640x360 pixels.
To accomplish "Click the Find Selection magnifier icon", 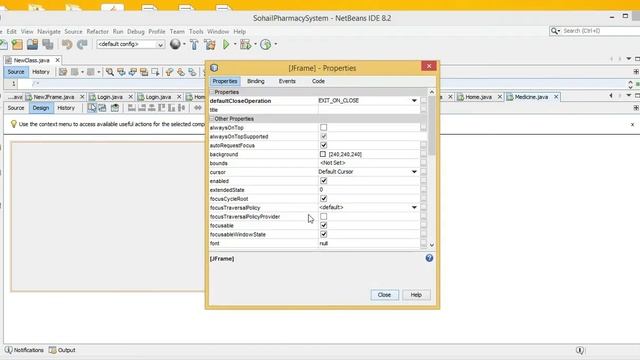I will [110, 72].
